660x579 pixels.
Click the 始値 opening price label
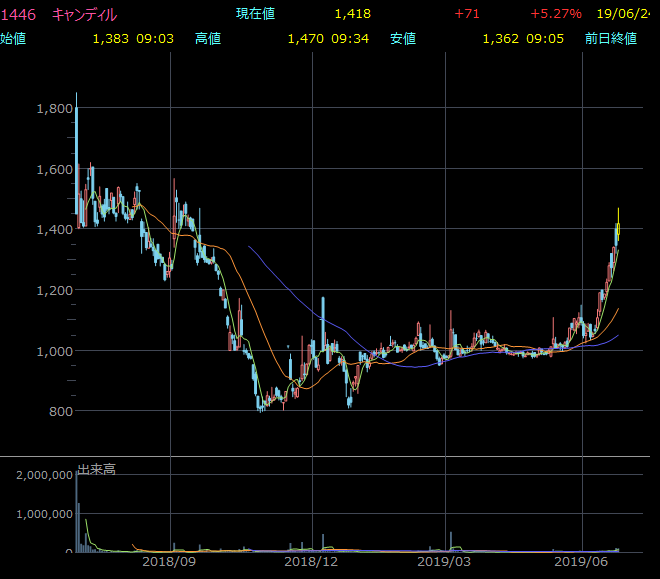14,39
